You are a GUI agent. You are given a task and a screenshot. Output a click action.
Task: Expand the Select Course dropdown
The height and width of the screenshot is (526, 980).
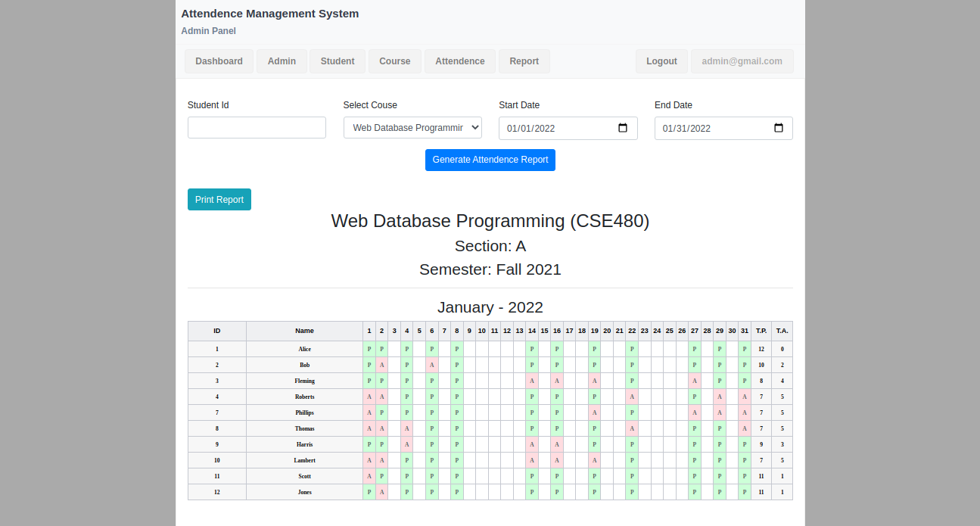click(x=412, y=128)
